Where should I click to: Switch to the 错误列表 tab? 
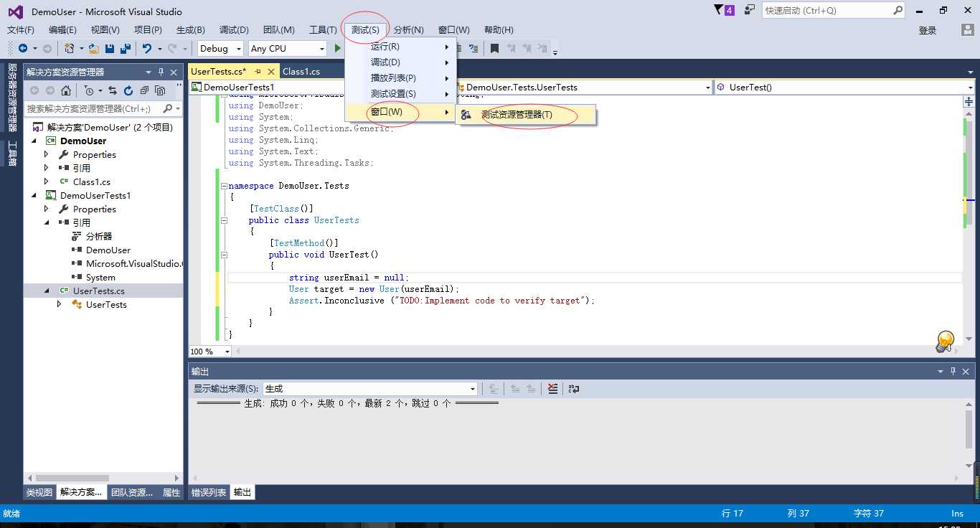209,492
